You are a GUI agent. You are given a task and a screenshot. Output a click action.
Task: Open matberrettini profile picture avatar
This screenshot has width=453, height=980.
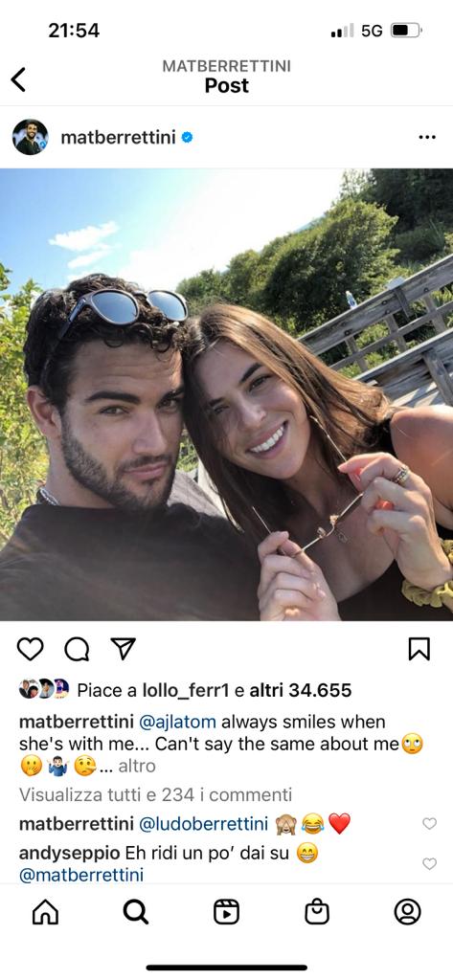click(30, 138)
